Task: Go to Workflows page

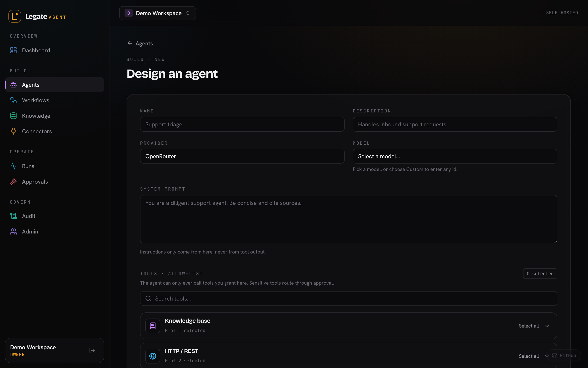Action: click(55, 100)
